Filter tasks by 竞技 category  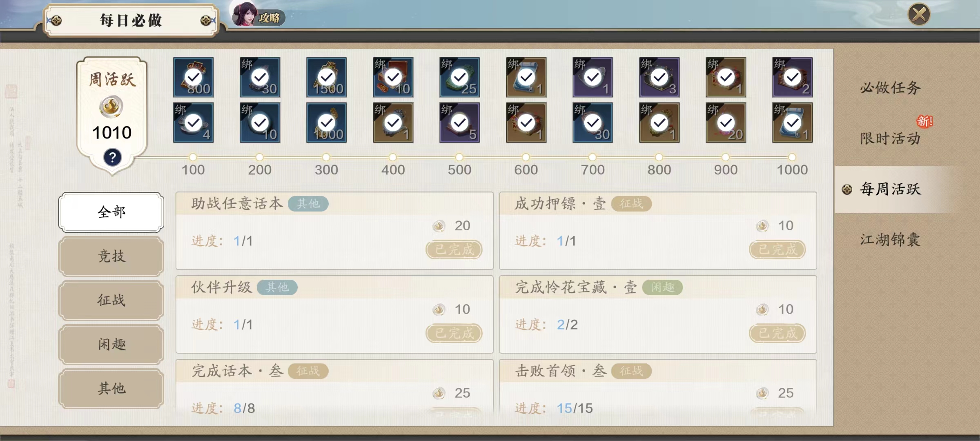pos(111,256)
